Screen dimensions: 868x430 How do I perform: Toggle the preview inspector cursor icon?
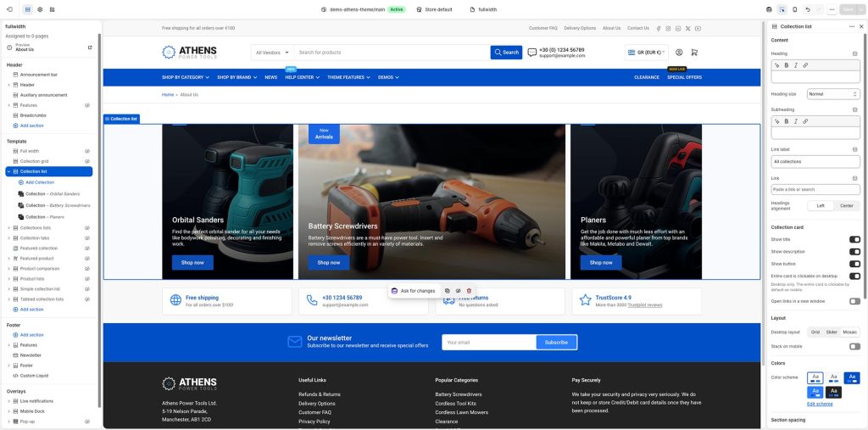pyautogui.click(x=782, y=9)
